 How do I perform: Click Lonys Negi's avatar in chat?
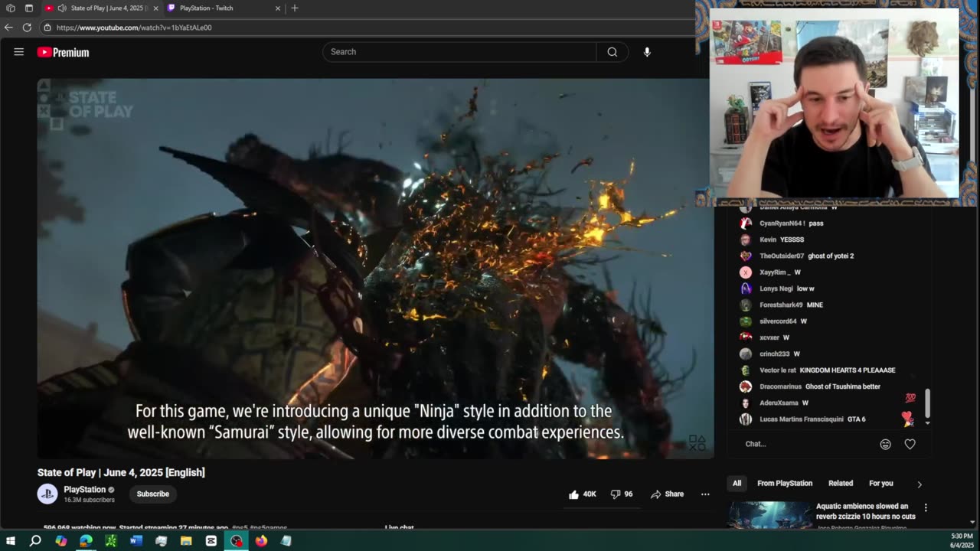tap(746, 289)
